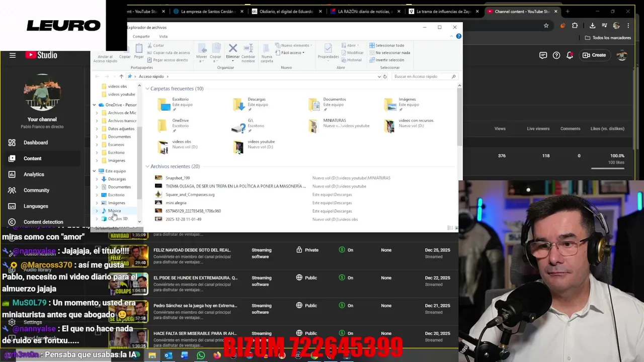Click the channel avatar in the Studio sidebar
This screenshot has height=362, width=644.
[x=42, y=93]
